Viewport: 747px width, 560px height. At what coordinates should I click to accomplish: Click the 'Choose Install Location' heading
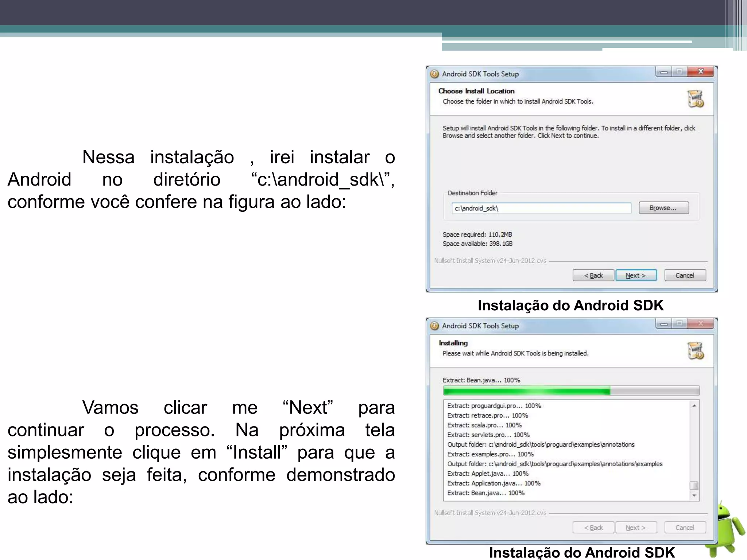(x=476, y=91)
